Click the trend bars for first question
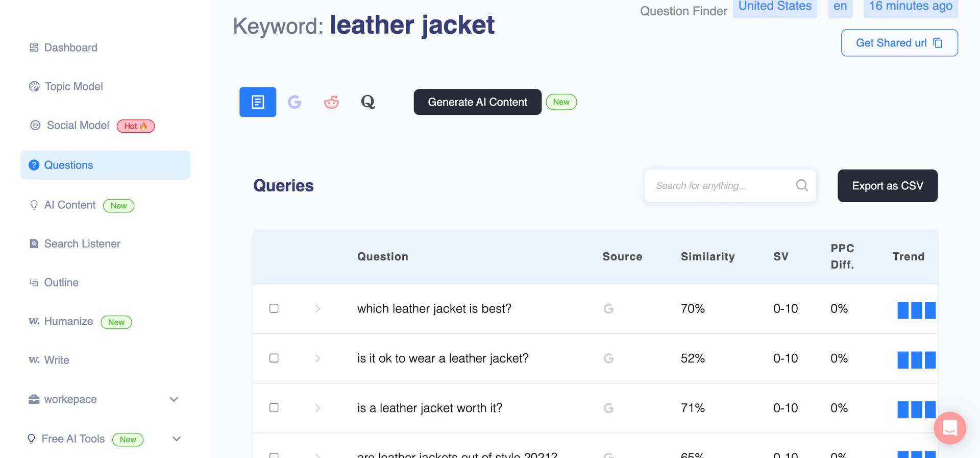Screen dimensions: 980x458 pyautogui.click(x=916, y=310)
